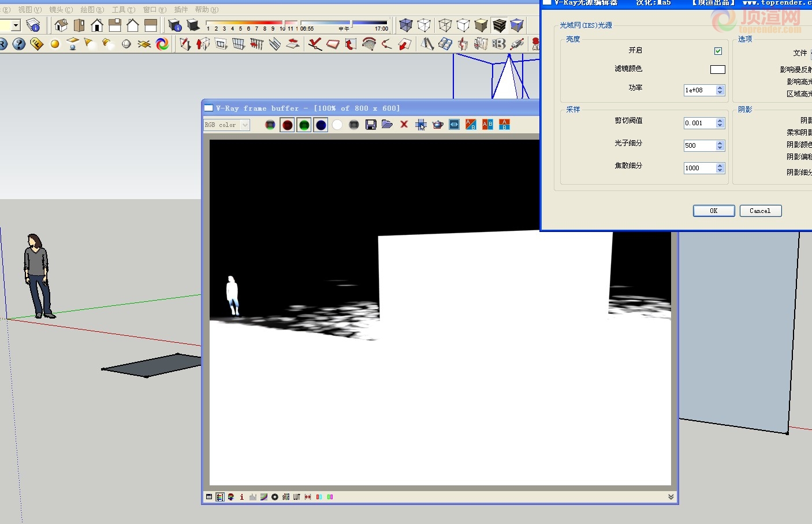Viewport: 812px width, 524px height.
Task: Open the 工具(T) tools menu
Action: pos(123,10)
